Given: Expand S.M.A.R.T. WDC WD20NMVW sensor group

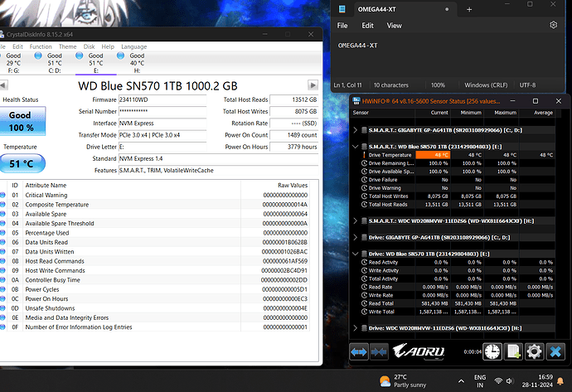Looking at the screenshot, I should [x=356, y=220].
